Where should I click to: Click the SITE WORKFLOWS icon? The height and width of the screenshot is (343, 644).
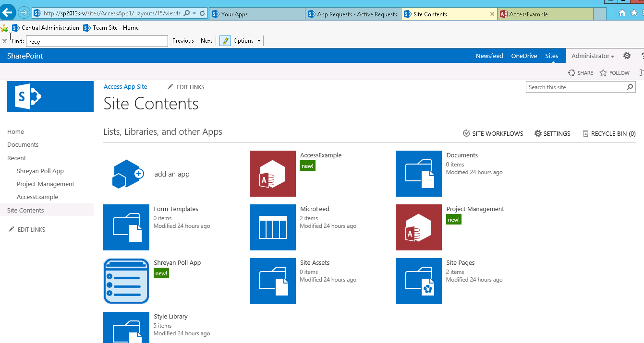[465, 133]
